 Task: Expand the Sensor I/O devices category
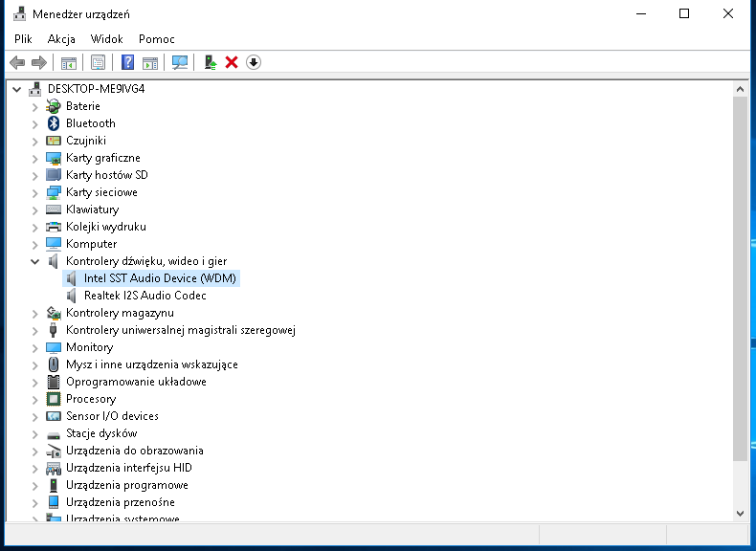pos(34,417)
